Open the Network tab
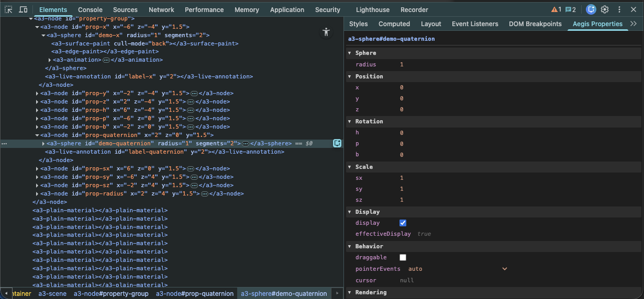This screenshot has height=299, width=644. point(161,9)
